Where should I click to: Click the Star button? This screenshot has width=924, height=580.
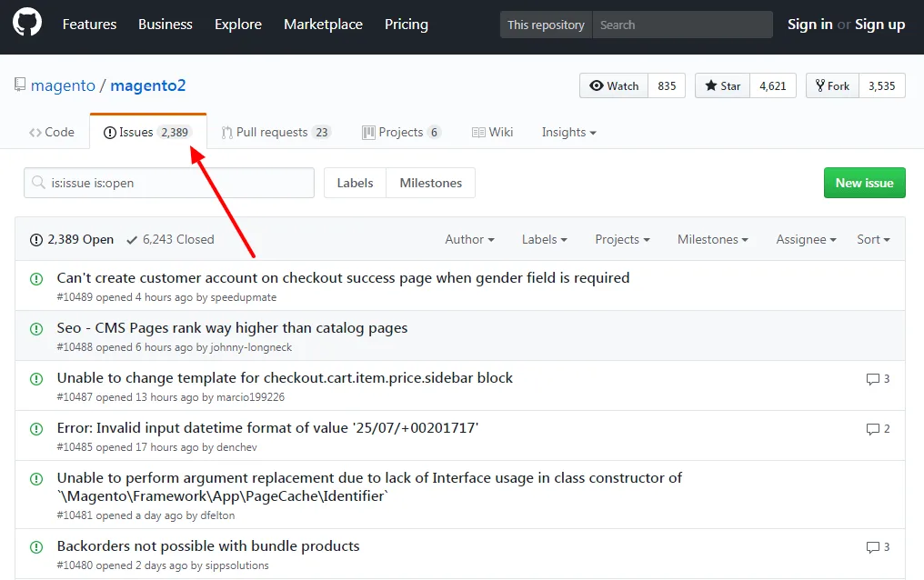[722, 86]
